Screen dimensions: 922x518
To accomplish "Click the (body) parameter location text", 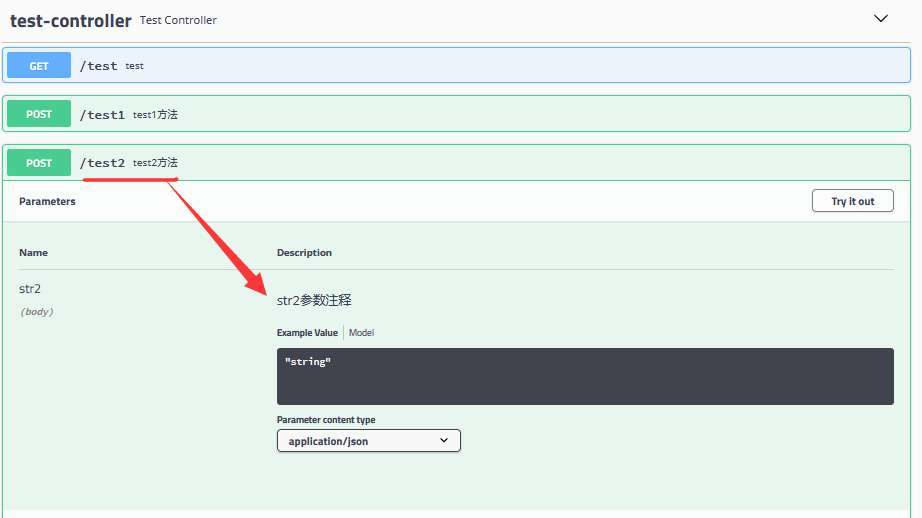I will tap(36, 312).
